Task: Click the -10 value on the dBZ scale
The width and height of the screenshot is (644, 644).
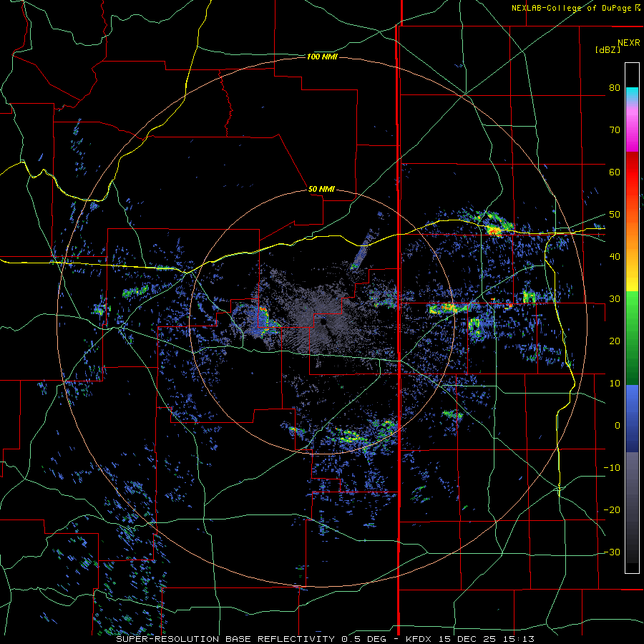Action: 612,468
